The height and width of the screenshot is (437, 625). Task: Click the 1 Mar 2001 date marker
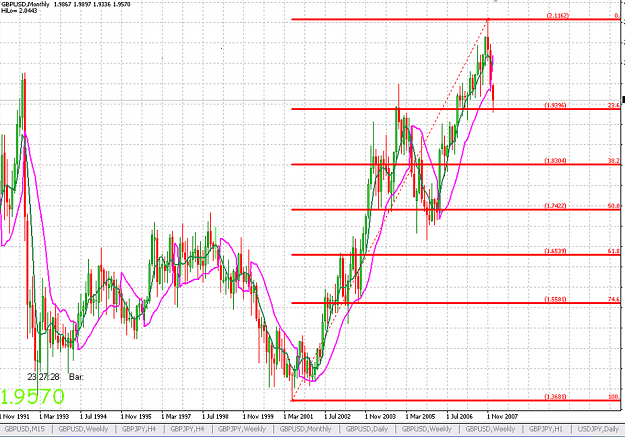[x=298, y=416]
